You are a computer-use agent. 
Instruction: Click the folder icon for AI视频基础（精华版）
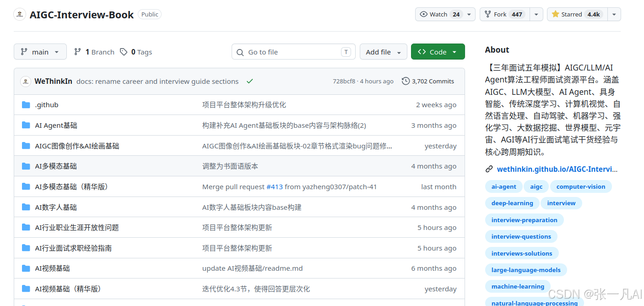[x=26, y=289]
